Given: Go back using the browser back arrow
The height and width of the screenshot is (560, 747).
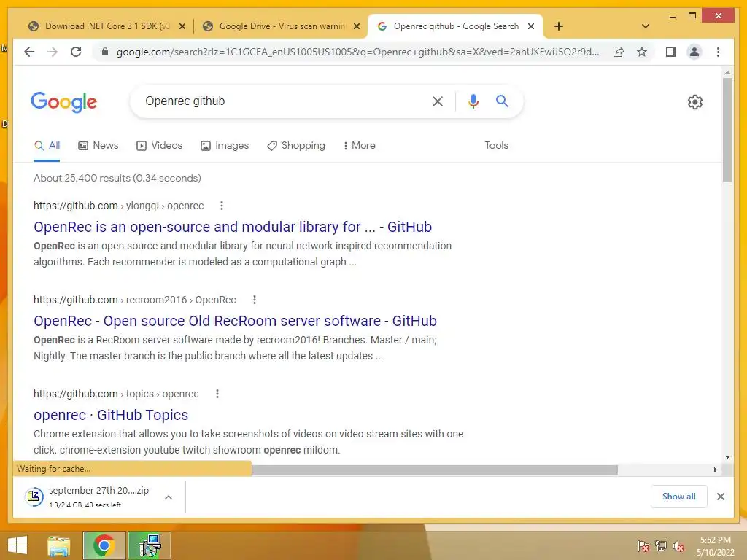Looking at the screenshot, I should pyautogui.click(x=29, y=52).
